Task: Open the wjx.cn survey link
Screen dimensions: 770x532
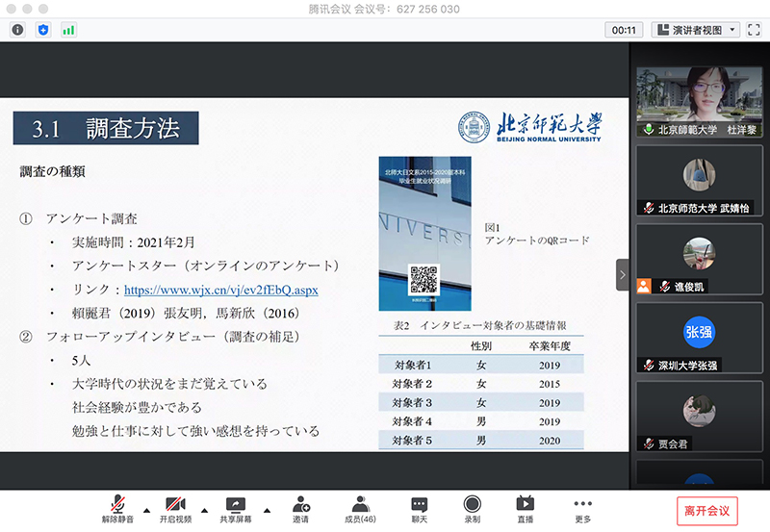Action: 220,290
